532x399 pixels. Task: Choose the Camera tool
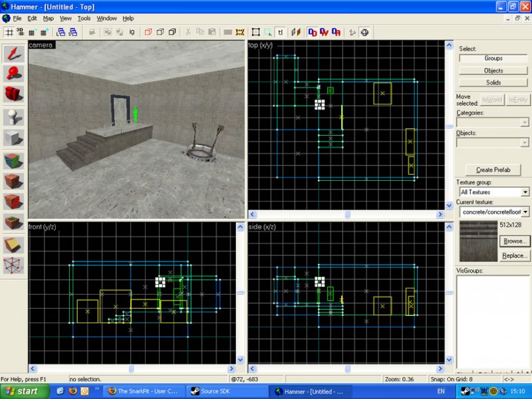click(13, 94)
